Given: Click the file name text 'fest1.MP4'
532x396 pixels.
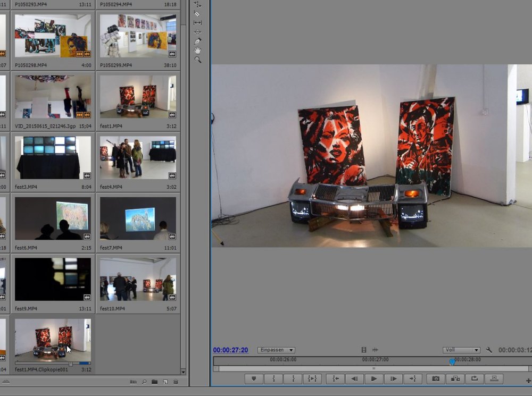Looking at the screenshot, I should pyautogui.click(x=111, y=126).
